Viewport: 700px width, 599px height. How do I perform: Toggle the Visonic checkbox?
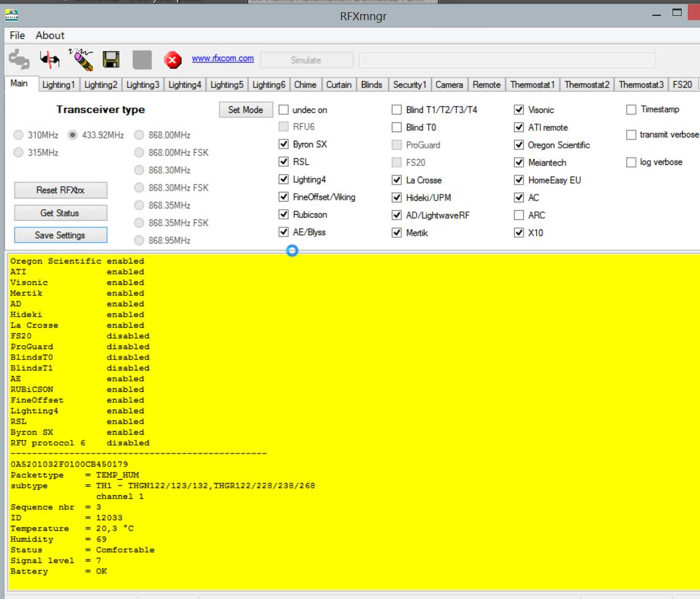[x=519, y=110]
